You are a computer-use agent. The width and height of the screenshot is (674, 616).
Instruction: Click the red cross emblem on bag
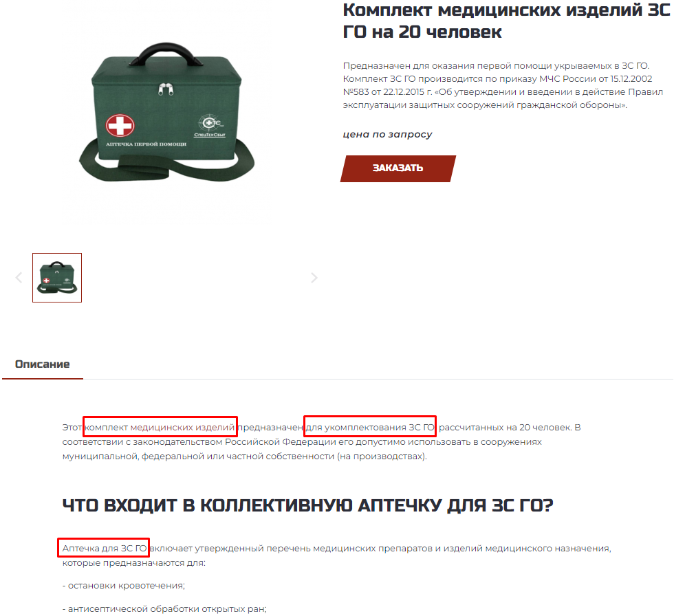(120, 125)
